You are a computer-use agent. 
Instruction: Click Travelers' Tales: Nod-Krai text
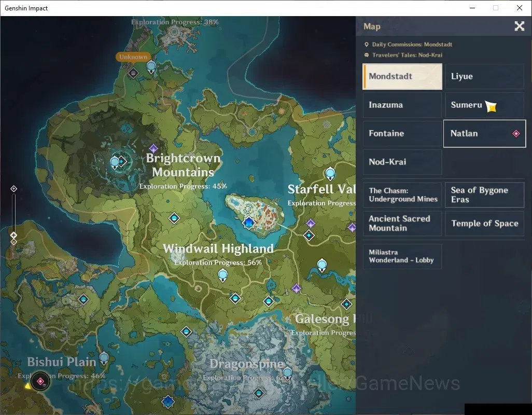[x=407, y=55]
